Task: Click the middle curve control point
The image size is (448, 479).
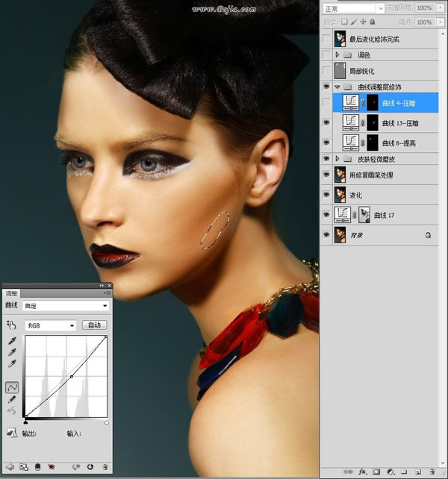Action: 72,377
